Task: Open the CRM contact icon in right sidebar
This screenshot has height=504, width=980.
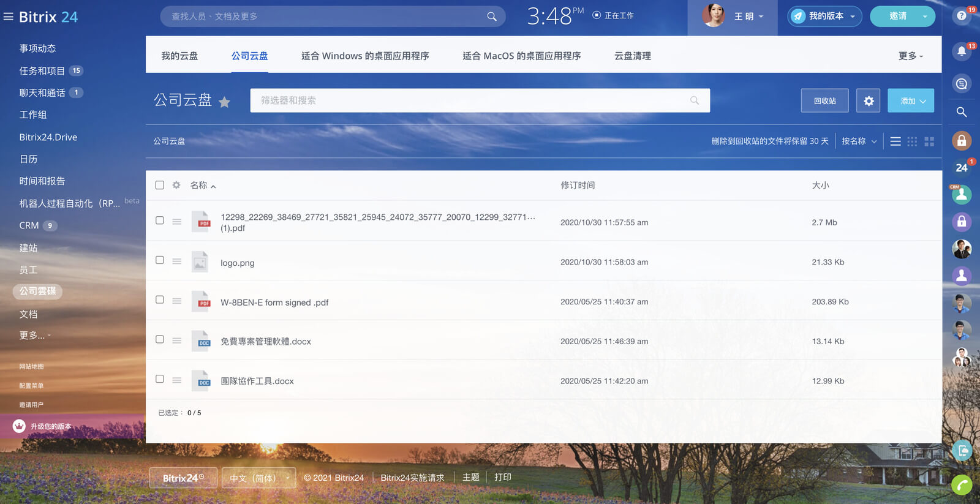Action: coord(962,195)
